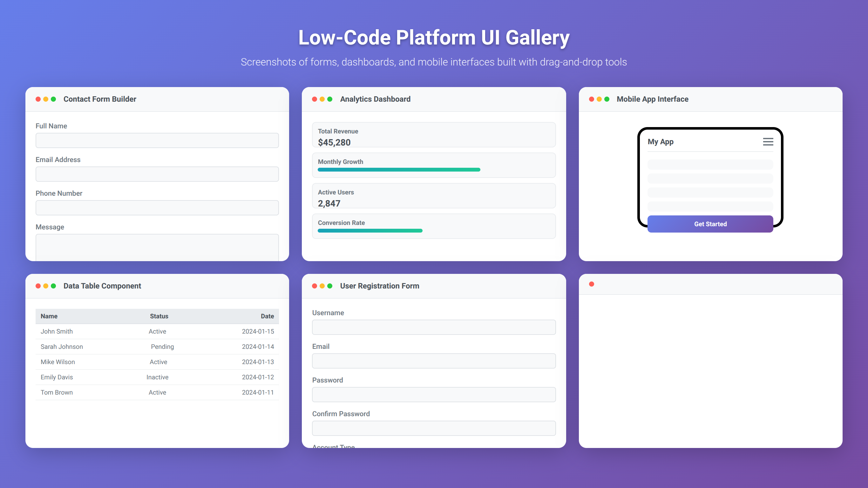Focus the Full Name input field
This screenshot has width=868, height=488.
pyautogui.click(x=157, y=140)
